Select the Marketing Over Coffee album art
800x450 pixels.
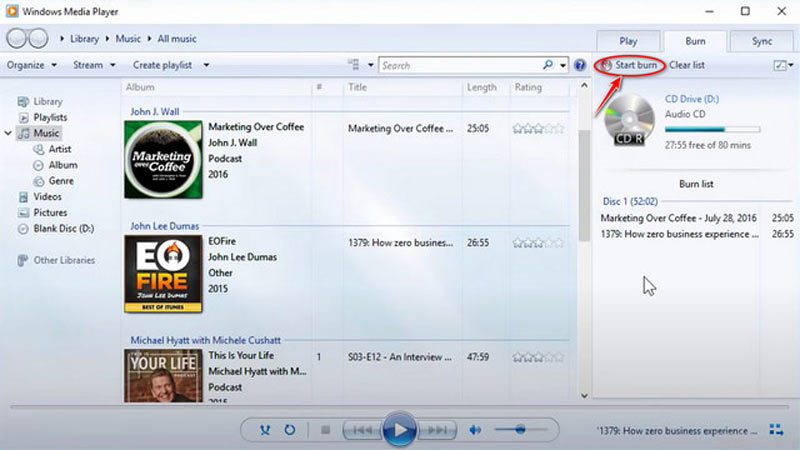point(163,160)
